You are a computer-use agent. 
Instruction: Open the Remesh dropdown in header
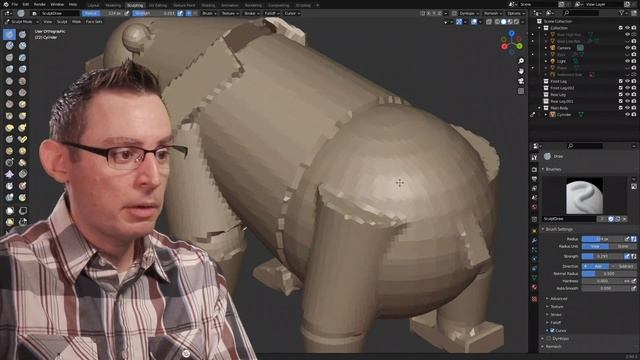point(493,13)
